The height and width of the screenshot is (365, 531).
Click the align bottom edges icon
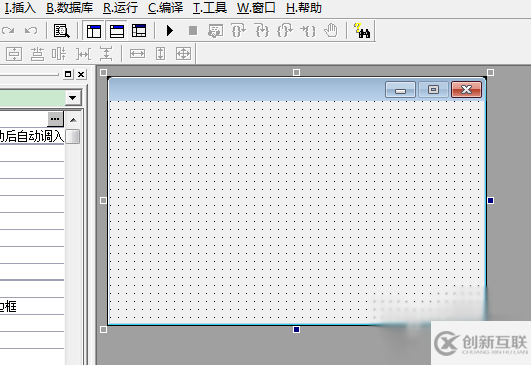pos(37,54)
